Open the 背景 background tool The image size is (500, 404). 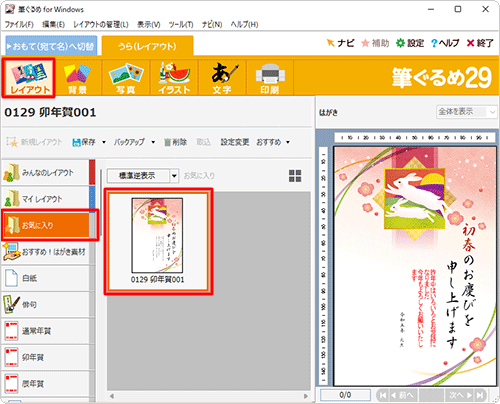[x=78, y=78]
